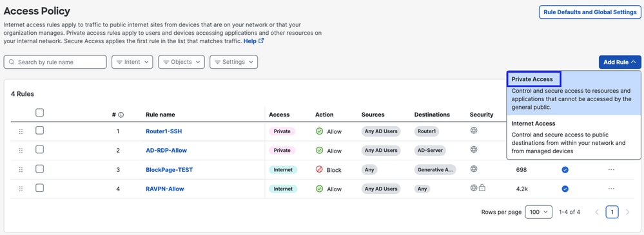Click hit count 698 in BlockPage-TEST row
Screen dimensions: 644x235
pyautogui.click(x=522, y=170)
